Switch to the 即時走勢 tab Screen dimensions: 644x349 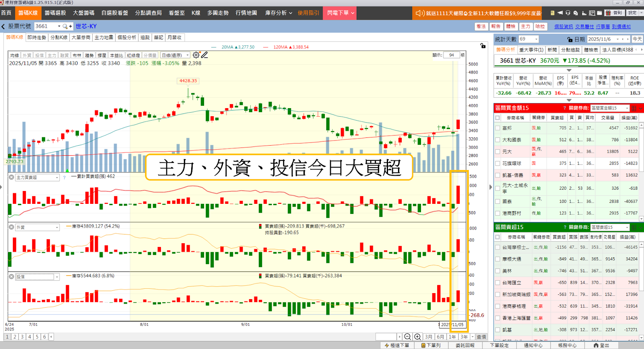pos(37,37)
